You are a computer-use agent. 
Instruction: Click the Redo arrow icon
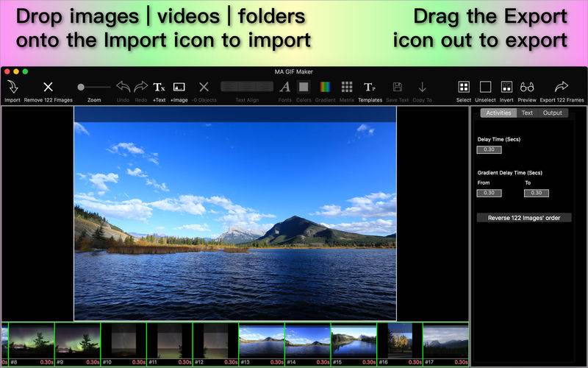point(140,87)
